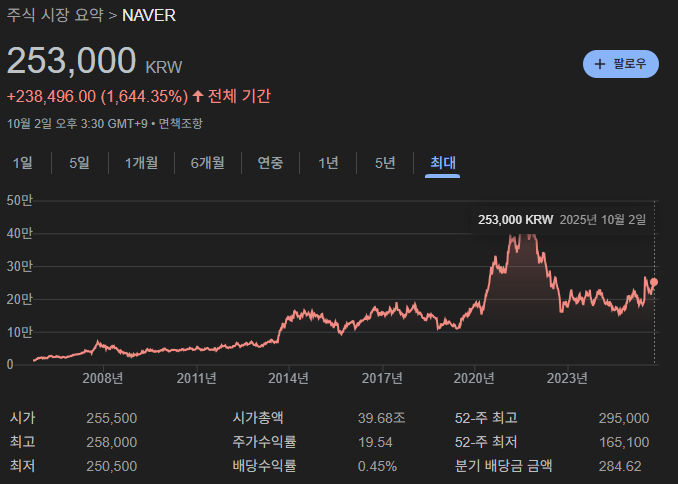Screen dimensions: 678x484
Task: Click the market cap value 39.68조
Action: click(382, 418)
